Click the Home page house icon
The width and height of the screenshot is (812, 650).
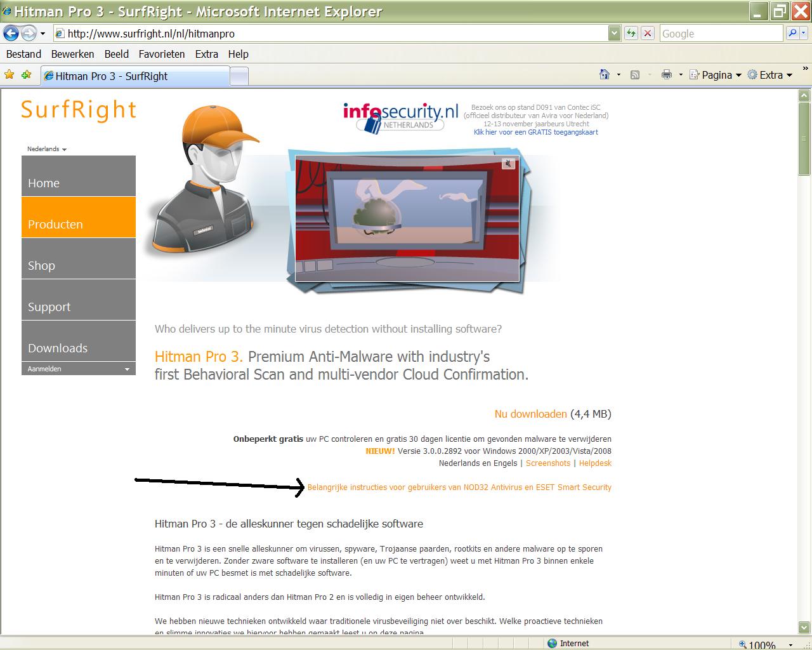[605, 74]
